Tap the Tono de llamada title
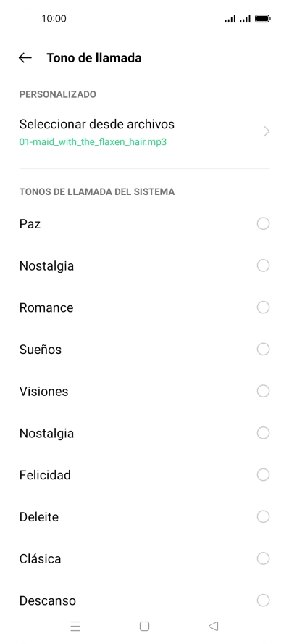This screenshot has height=644, width=289. click(94, 58)
